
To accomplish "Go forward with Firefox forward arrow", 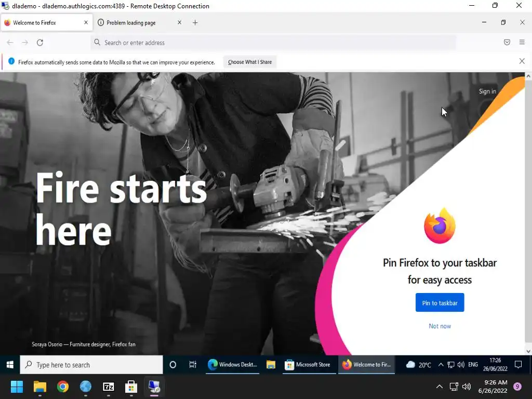I will coord(25,43).
